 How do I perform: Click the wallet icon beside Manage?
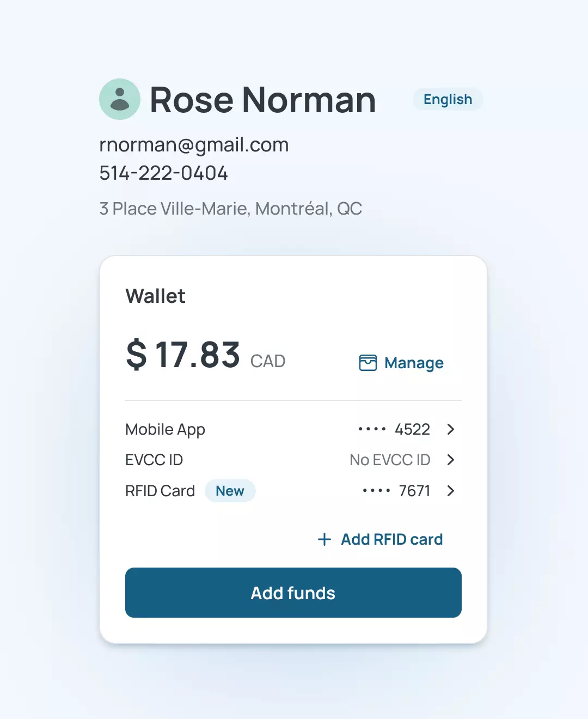click(x=368, y=363)
